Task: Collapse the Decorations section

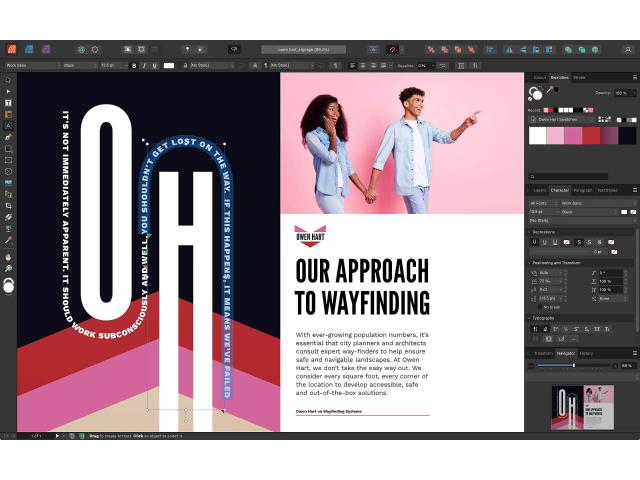Action: pos(529,231)
